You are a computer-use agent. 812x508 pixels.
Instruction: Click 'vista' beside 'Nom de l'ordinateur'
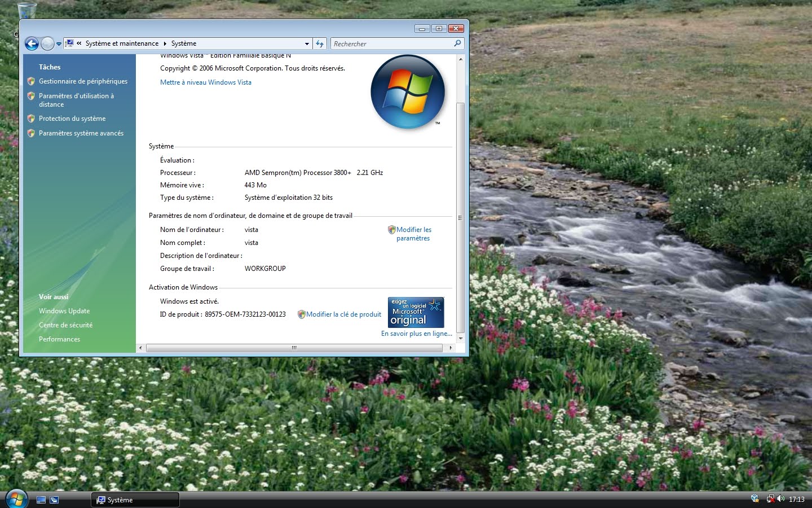[251, 230]
